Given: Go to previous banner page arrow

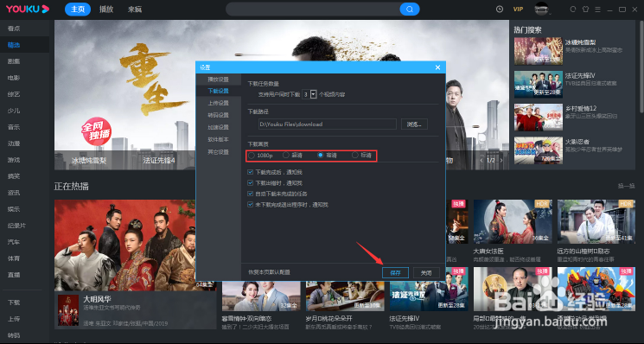Looking at the screenshot, I should point(481,160).
